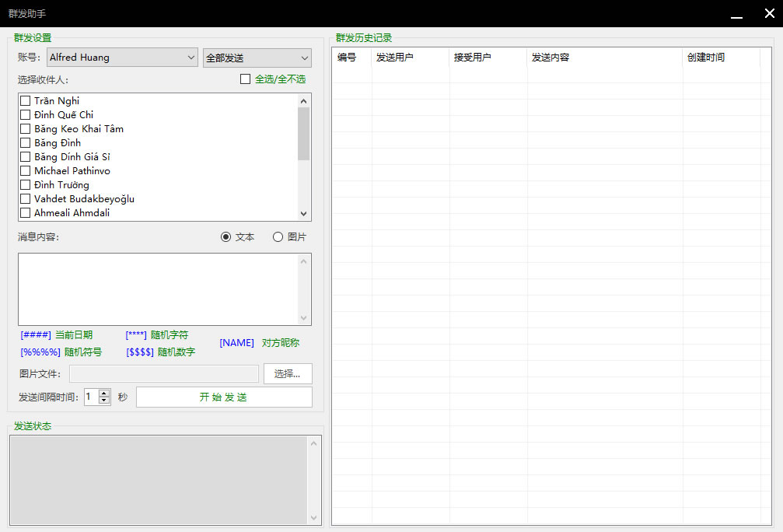Open the 账号 Alfred Huang account dropdown

click(123, 58)
